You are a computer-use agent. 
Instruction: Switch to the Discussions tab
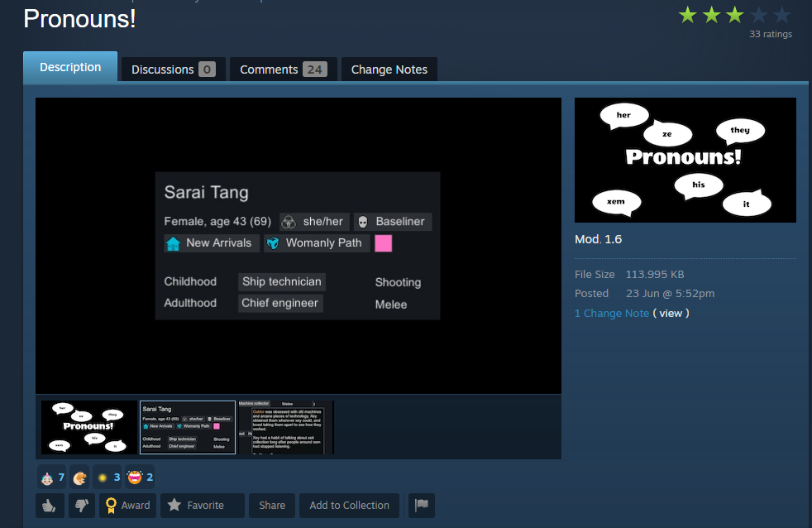[173, 70]
